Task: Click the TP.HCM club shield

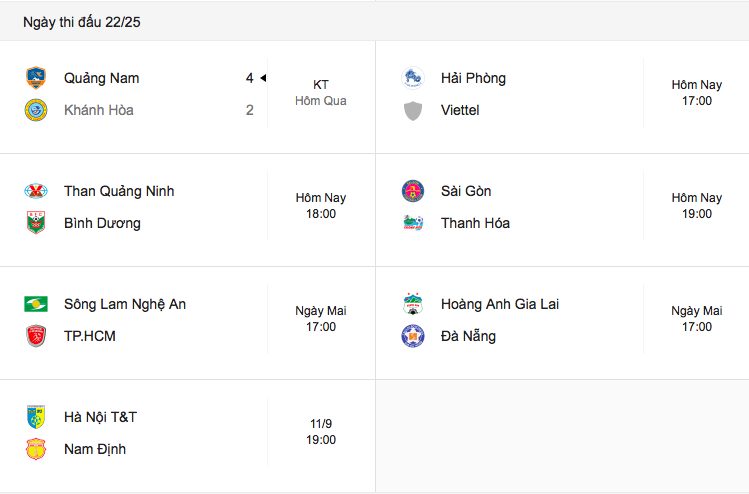Action: pyautogui.click(x=36, y=336)
